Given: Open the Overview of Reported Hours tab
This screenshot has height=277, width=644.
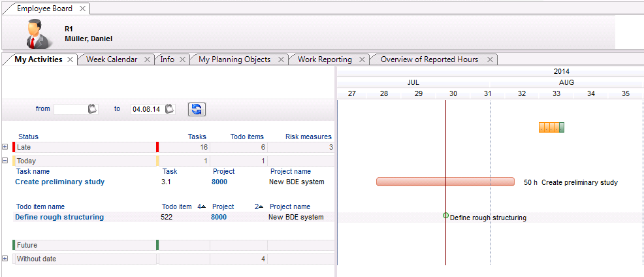Looking at the screenshot, I should point(429,59).
